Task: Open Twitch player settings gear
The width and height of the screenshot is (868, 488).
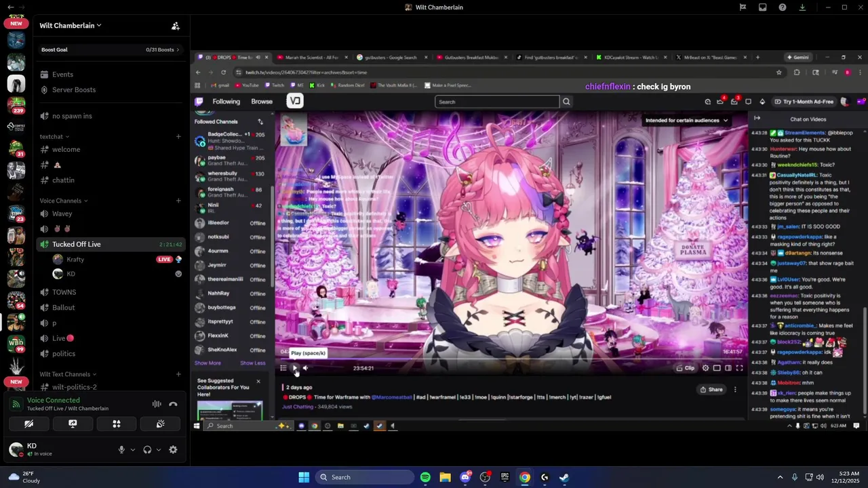Action: coord(705,368)
